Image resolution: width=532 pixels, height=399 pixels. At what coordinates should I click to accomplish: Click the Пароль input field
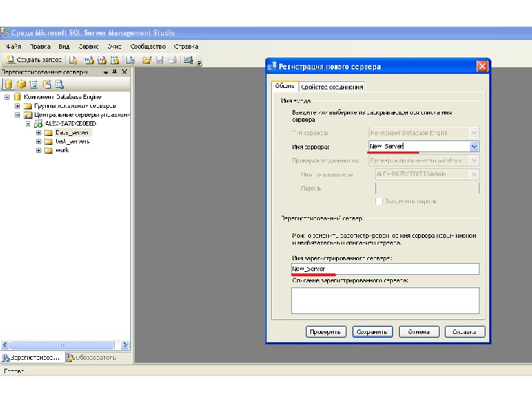(x=427, y=188)
